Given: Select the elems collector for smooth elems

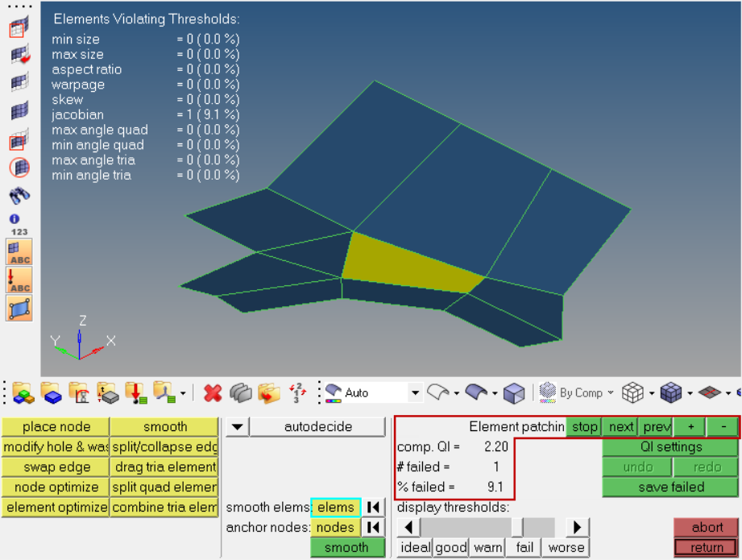Looking at the screenshot, I should point(335,508).
